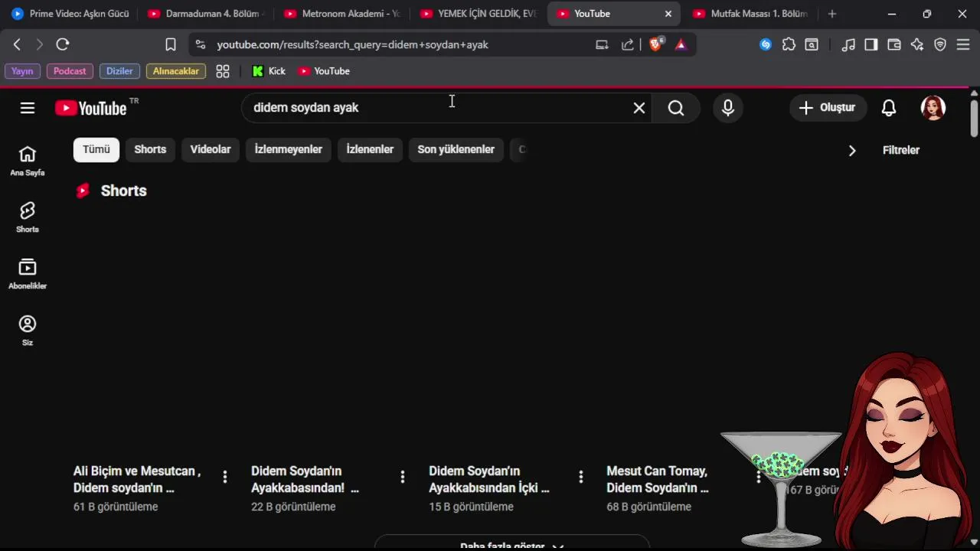This screenshot has height=551, width=980.
Task: Open Leo AI sparkle icon
Action: click(917, 44)
